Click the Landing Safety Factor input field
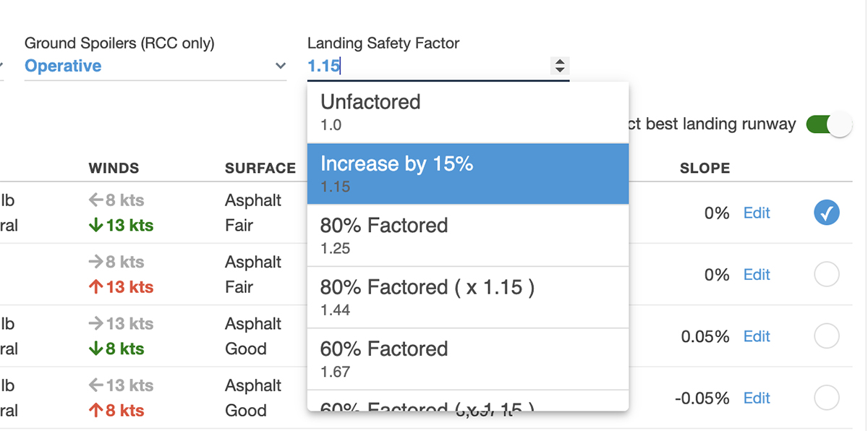Viewport: 868px width, 431px height. pos(427,67)
